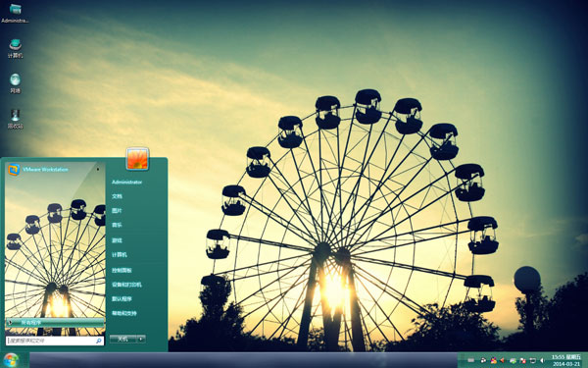Open 文档 in the Start menu

117,196
